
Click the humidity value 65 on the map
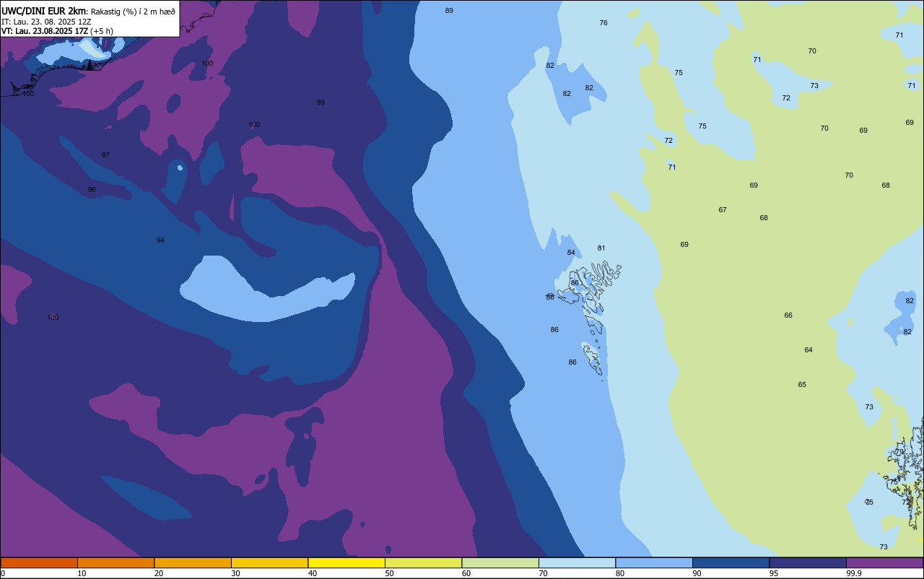pos(802,385)
